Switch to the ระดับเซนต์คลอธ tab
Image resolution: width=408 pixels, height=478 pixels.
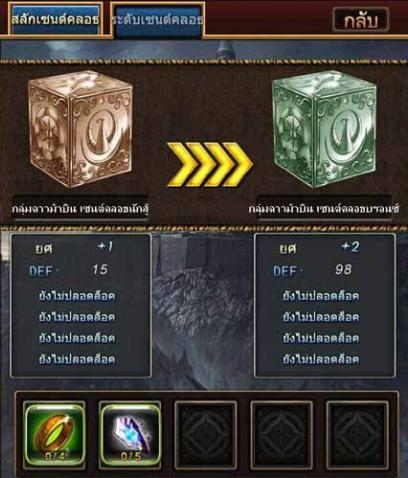(x=157, y=20)
